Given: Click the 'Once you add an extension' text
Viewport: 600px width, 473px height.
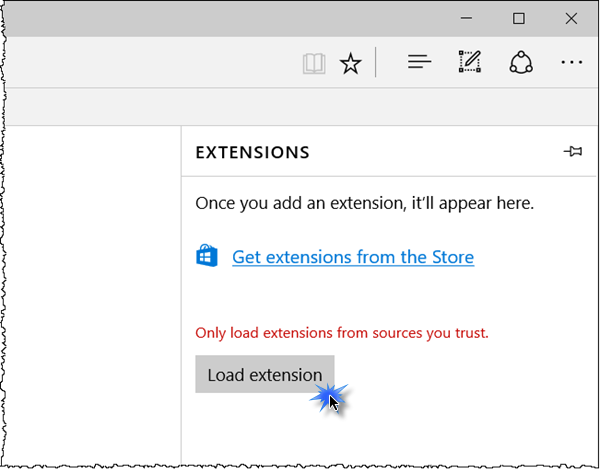Looking at the screenshot, I should pos(364,203).
